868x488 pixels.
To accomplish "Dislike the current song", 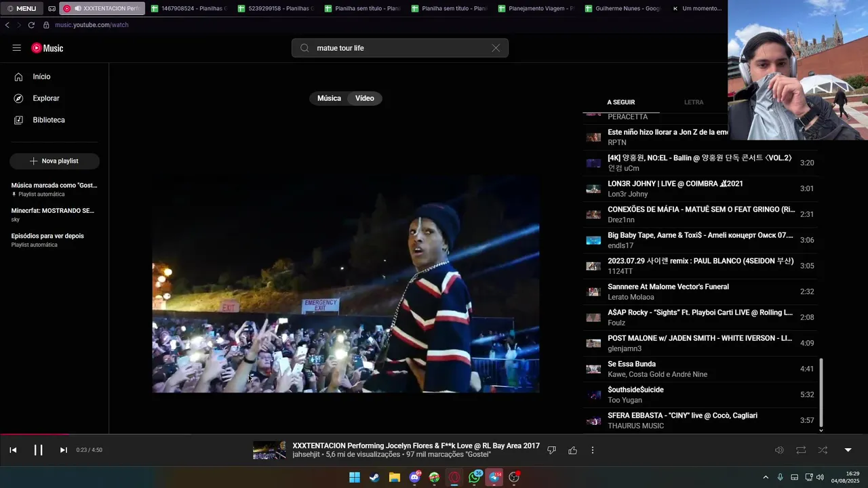I will (x=551, y=450).
